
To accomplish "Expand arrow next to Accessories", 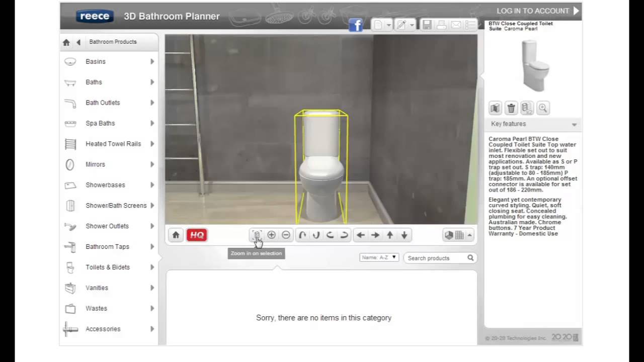I will (152, 329).
